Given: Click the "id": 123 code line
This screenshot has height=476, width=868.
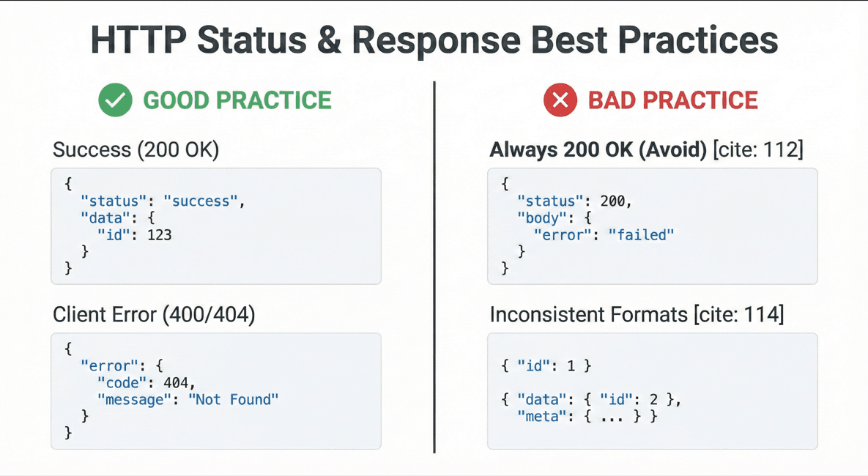Looking at the screenshot, I should [135, 234].
